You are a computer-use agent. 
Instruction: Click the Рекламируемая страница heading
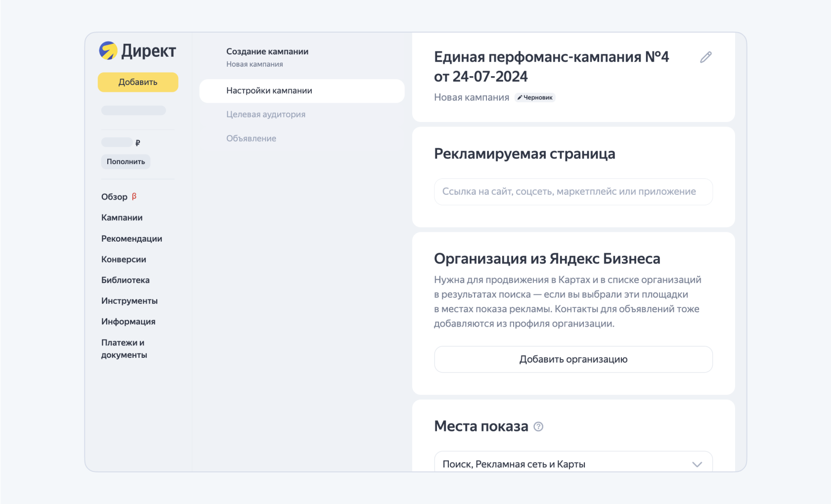pos(525,154)
